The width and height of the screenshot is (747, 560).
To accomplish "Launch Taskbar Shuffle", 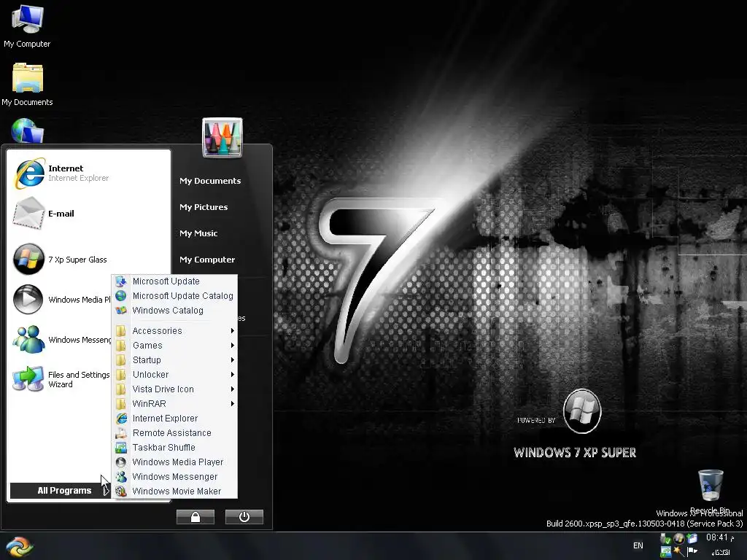I will (x=174, y=447).
